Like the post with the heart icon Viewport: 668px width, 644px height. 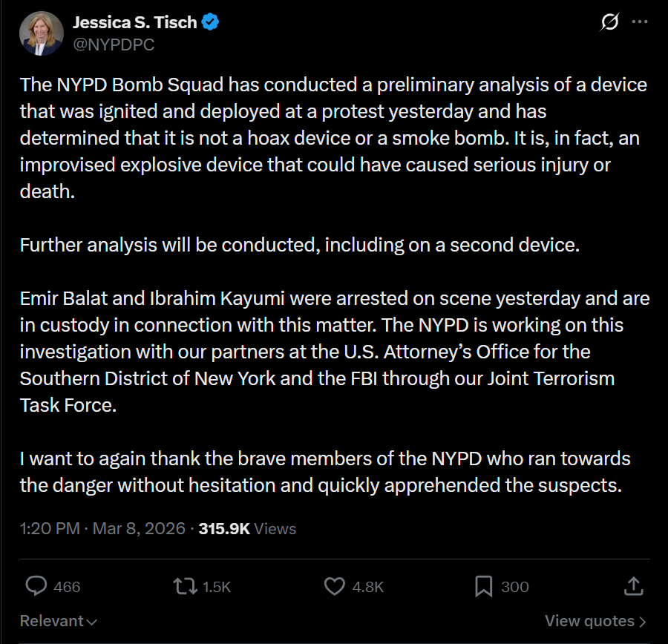pyautogui.click(x=335, y=586)
